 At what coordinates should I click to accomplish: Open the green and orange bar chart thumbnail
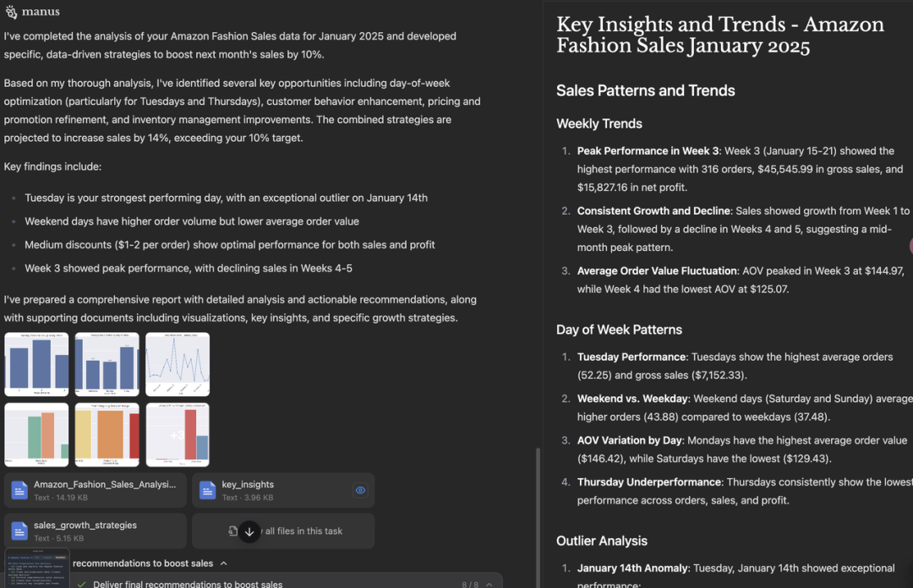click(x=36, y=434)
